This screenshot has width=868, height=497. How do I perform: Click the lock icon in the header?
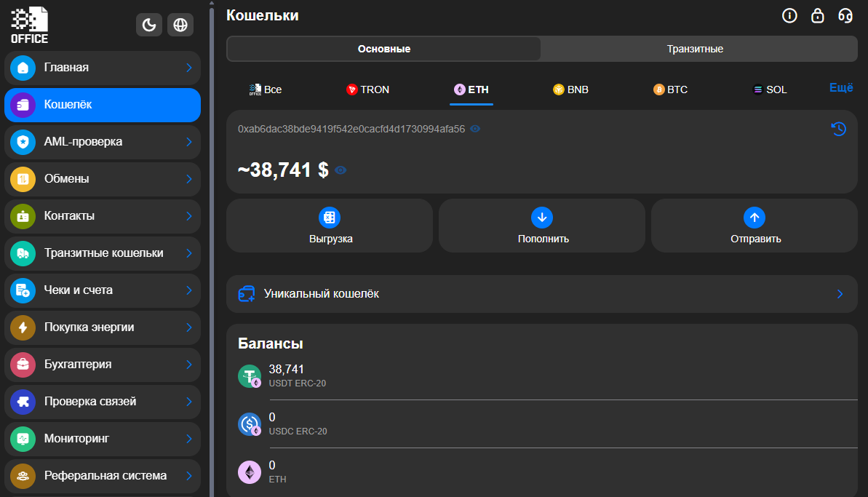tap(817, 15)
